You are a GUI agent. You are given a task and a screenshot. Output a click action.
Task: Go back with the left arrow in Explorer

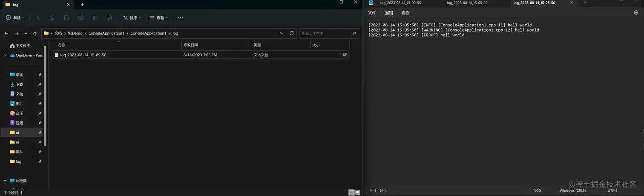6,33
